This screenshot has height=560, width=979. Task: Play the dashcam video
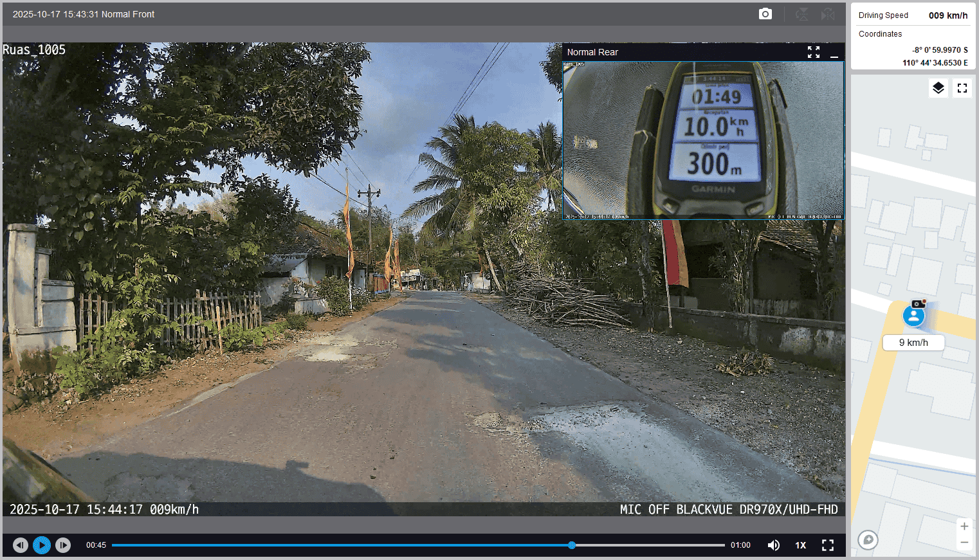(x=42, y=545)
